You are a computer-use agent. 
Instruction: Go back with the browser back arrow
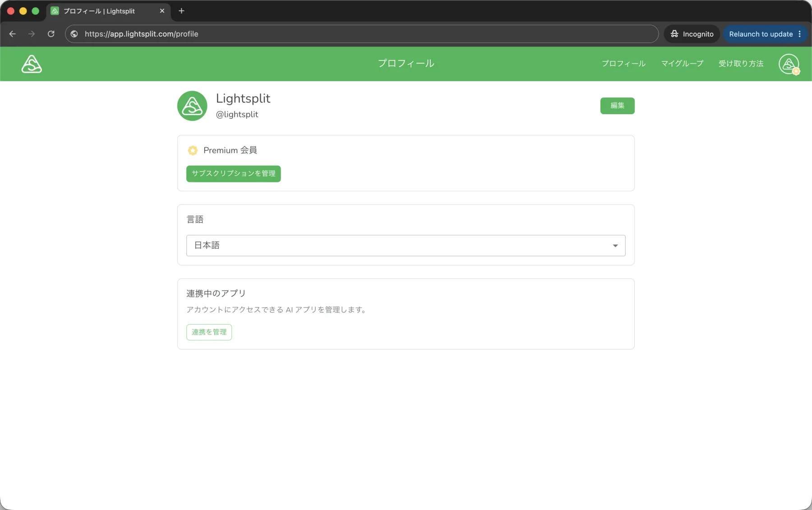(x=13, y=34)
